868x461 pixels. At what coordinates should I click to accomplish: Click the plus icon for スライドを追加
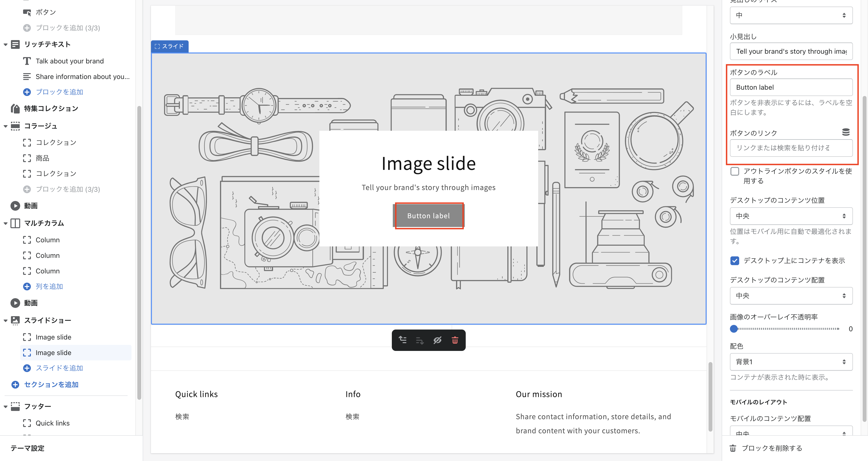pyautogui.click(x=27, y=368)
